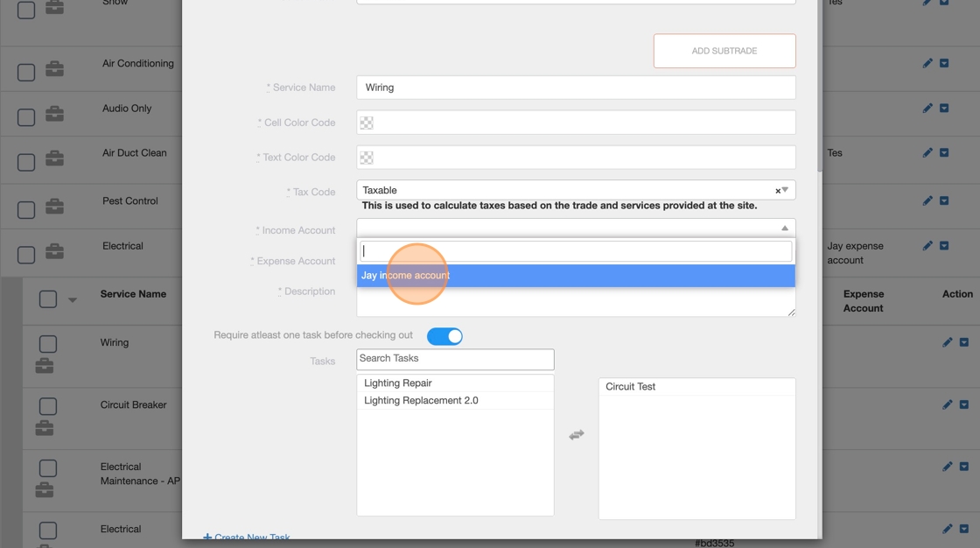
Task: Collapse the Income Account dropdown arrow
Action: click(784, 228)
